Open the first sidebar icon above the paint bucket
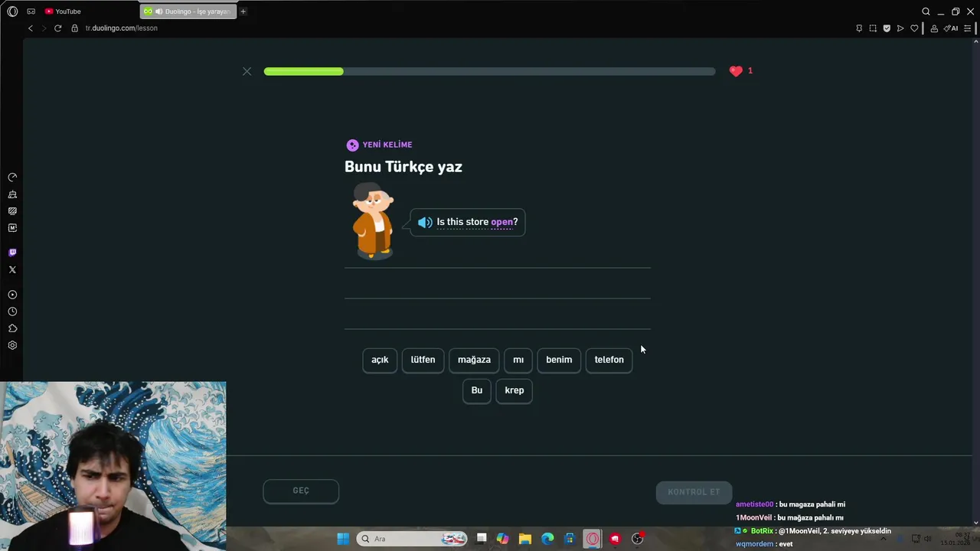This screenshot has height=551, width=980. point(12,178)
